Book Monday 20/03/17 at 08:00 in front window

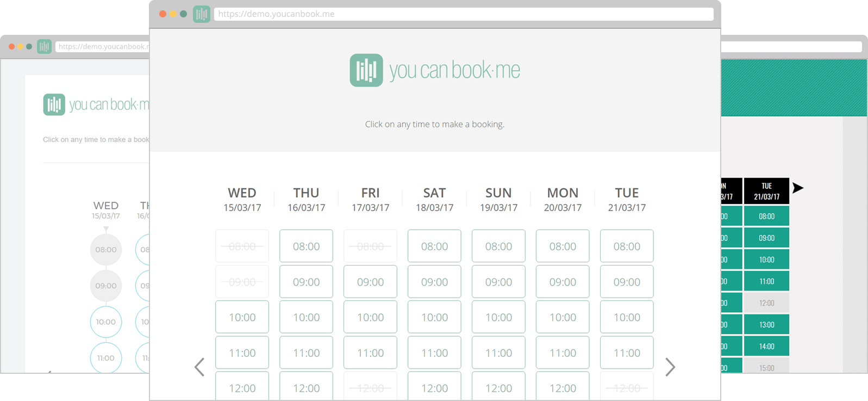(x=563, y=246)
